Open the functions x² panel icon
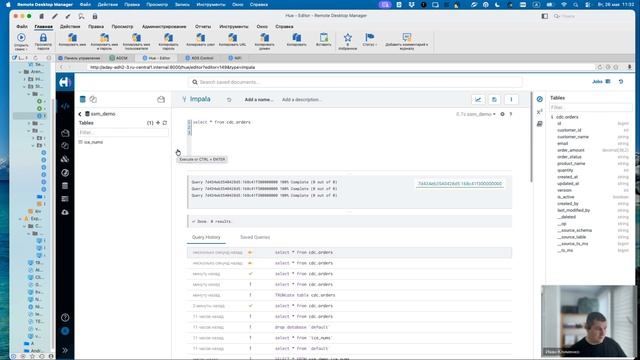This screenshot has height=360, width=640. 540,111
